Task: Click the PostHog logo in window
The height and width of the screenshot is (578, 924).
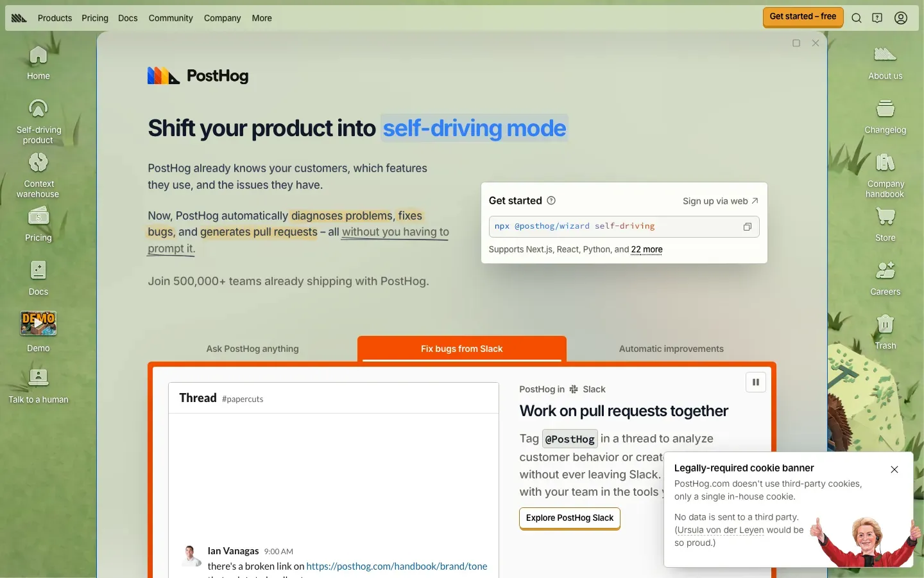Action: click(198, 76)
